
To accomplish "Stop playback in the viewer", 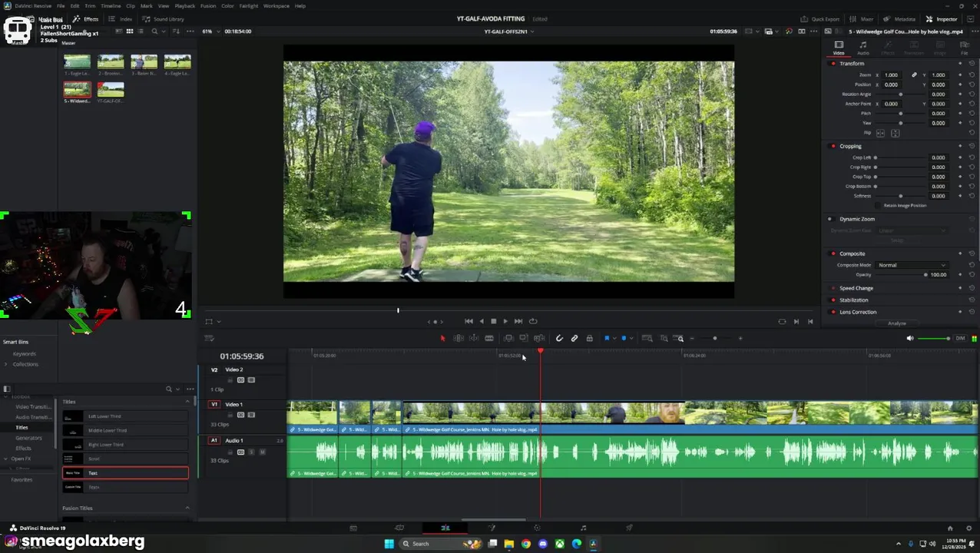I will [x=493, y=321].
